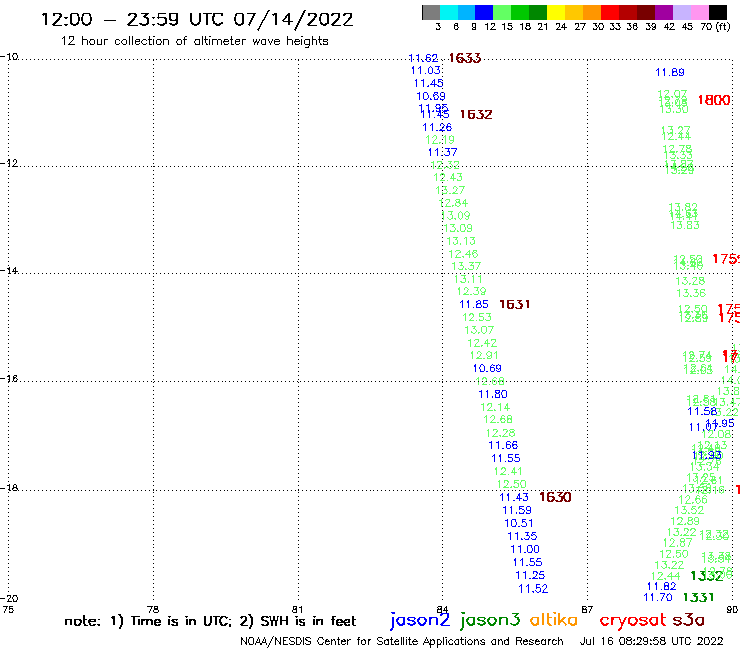
Task: Click the 11.00 wave height value
Action: point(525,549)
